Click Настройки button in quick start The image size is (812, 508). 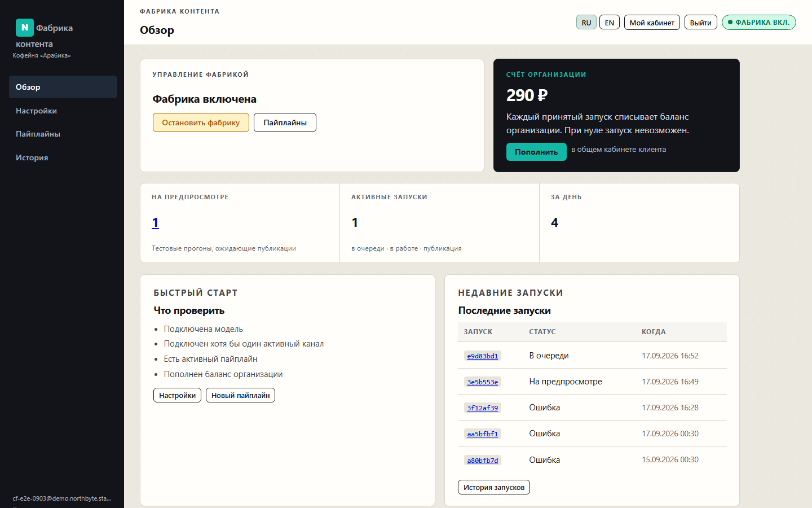[x=177, y=395]
